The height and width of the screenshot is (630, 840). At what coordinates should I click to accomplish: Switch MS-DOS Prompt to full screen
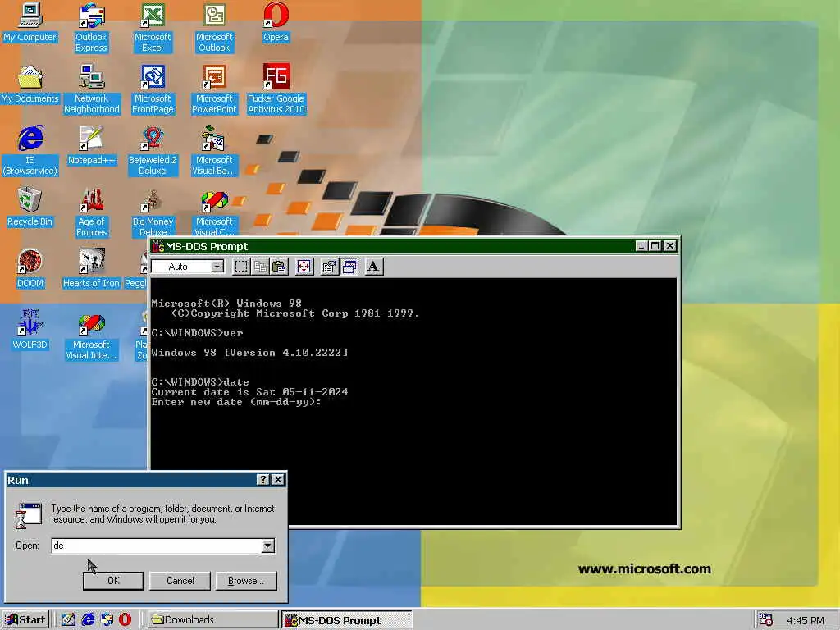coord(304,267)
